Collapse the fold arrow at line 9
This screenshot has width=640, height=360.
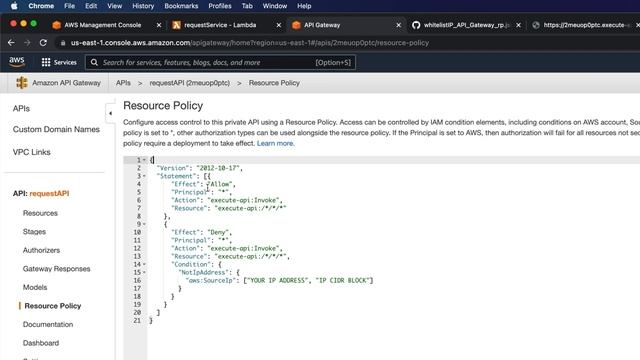(x=144, y=224)
